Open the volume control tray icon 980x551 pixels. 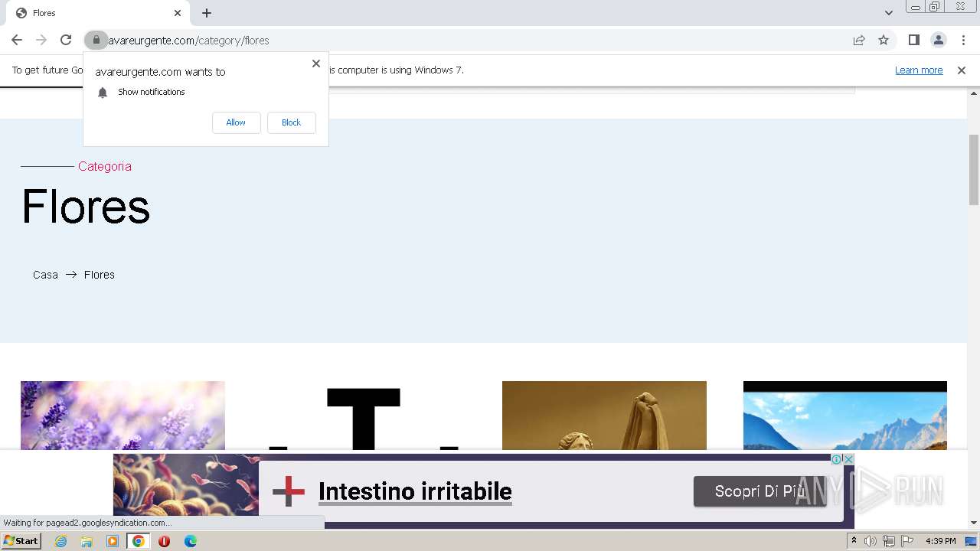pyautogui.click(x=871, y=541)
